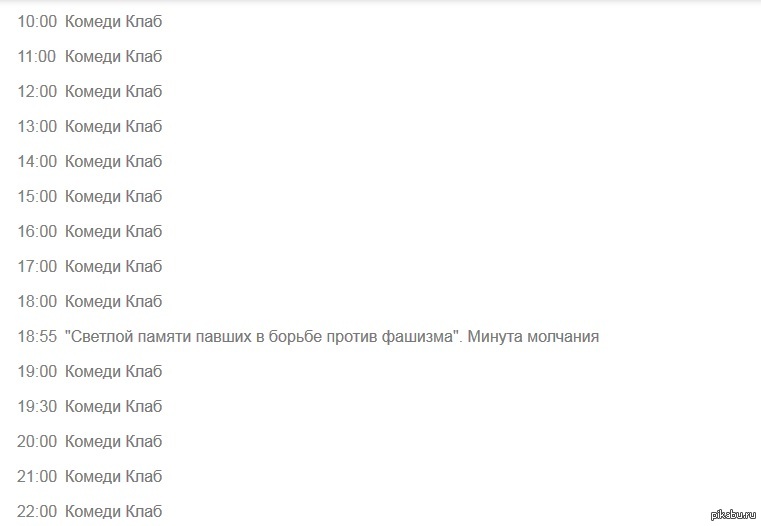
Task: Open the 15:00 Комеди Клаб program
Action: tap(90, 196)
